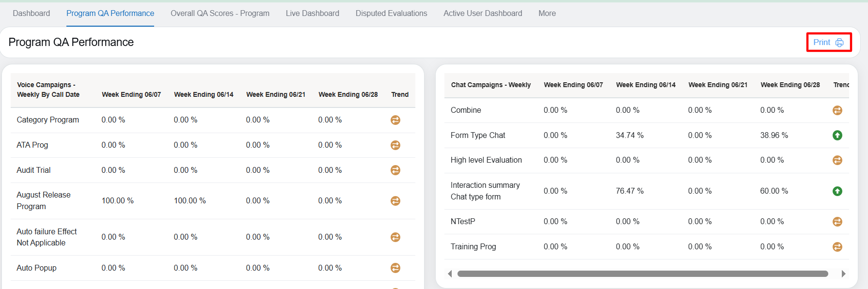Click trend icon for Auto Popup

[395, 268]
